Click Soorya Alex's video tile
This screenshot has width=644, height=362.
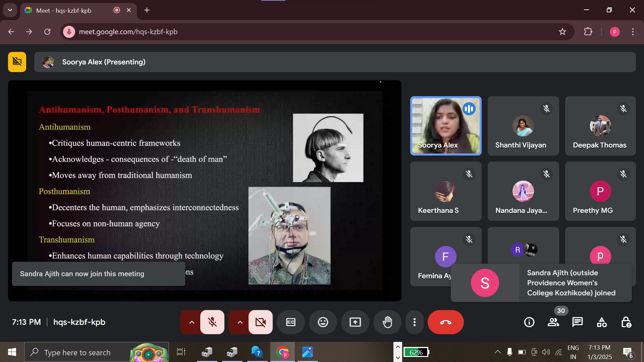pos(445,126)
